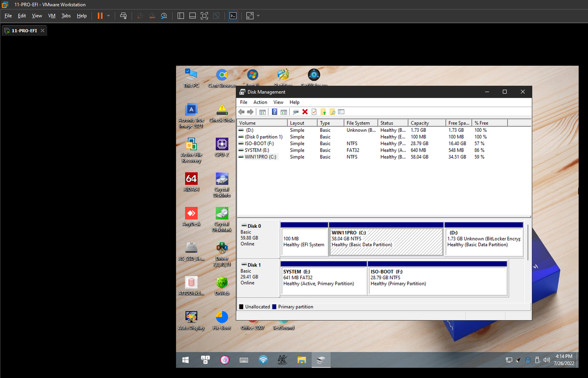Click the stretch guest display icon
588x378 pixels.
tap(250, 16)
